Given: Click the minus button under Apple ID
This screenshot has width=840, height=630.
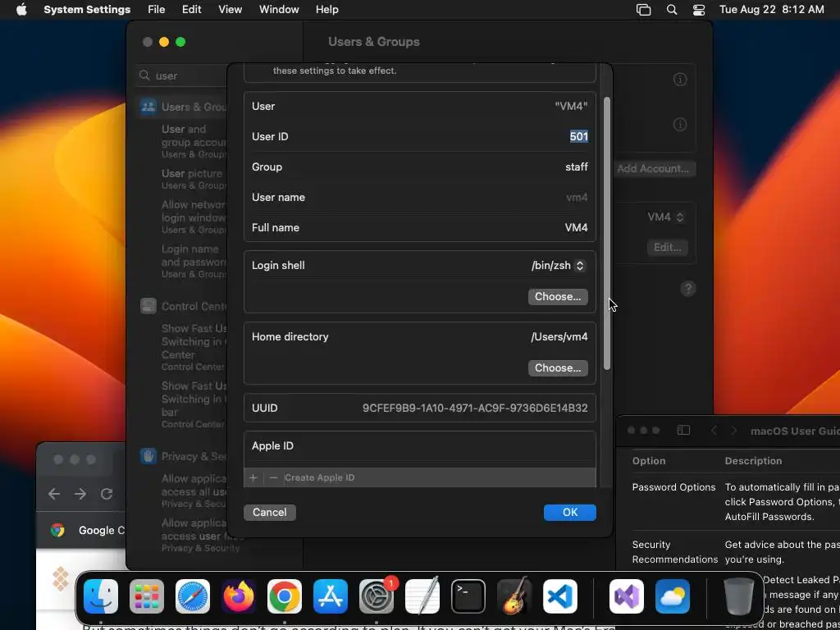Looking at the screenshot, I should coord(273,477).
